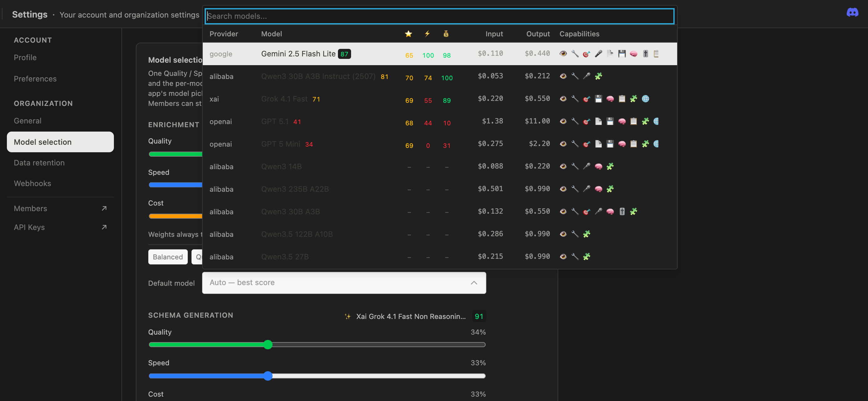Image resolution: width=868 pixels, height=401 pixels.
Task: Select the GPT 5.1 model
Action: pyautogui.click(x=440, y=122)
